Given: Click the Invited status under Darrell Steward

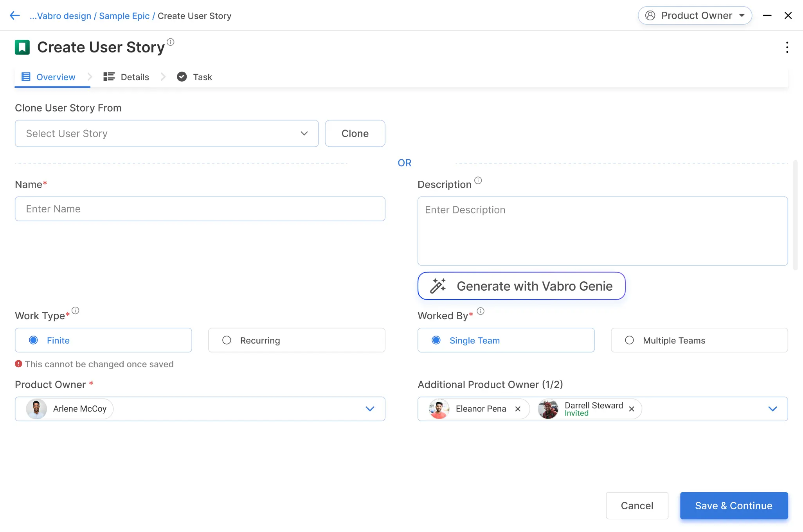Looking at the screenshot, I should (x=576, y=413).
